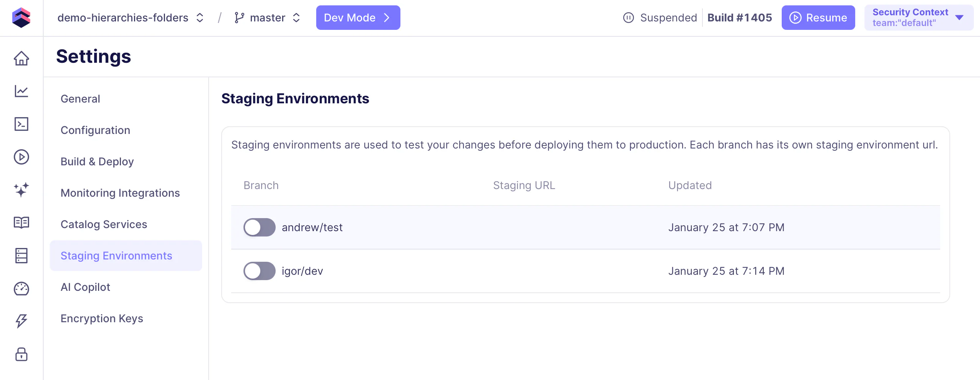Enable staging for andrew/test branch
The image size is (980, 380).
coord(259,227)
